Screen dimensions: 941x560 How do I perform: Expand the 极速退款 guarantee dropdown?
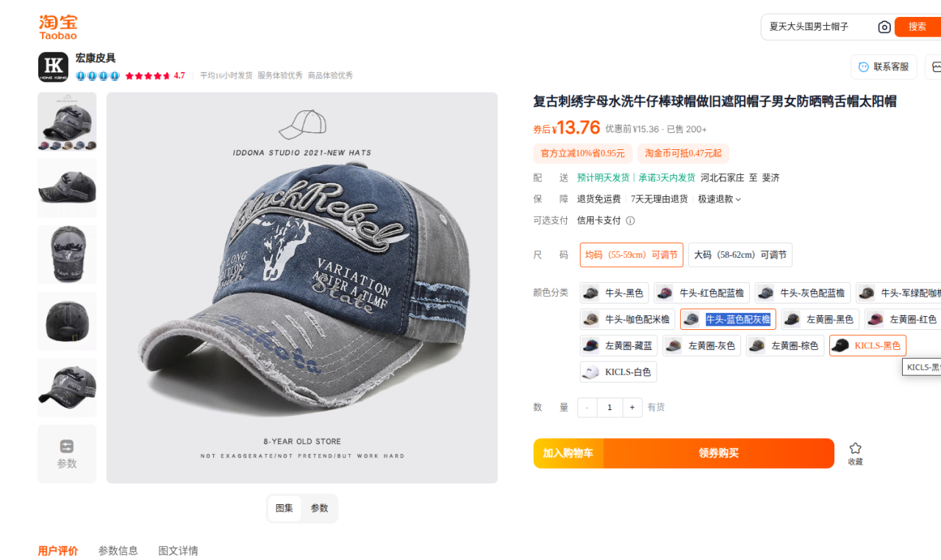(x=720, y=199)
